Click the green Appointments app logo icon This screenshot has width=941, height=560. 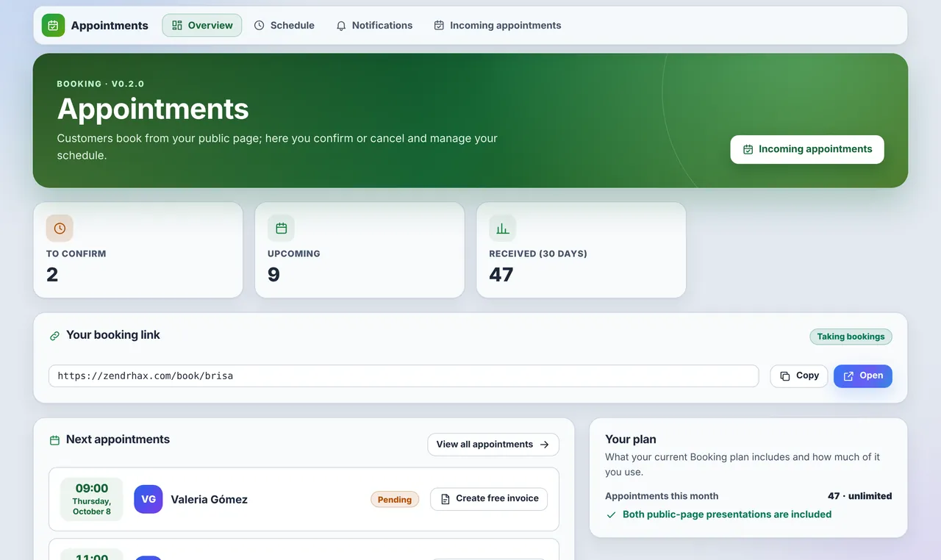[53, 26]
